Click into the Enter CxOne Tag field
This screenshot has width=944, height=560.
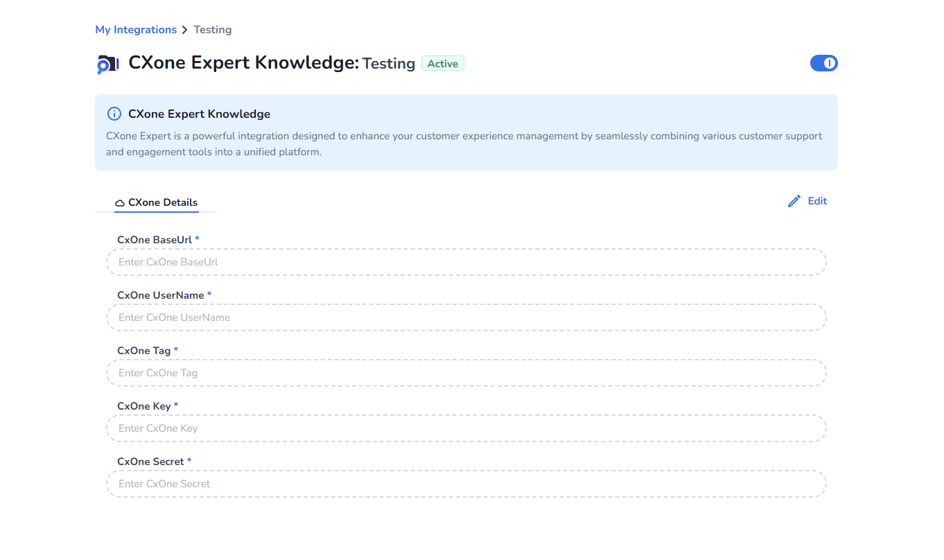(466, 373)
